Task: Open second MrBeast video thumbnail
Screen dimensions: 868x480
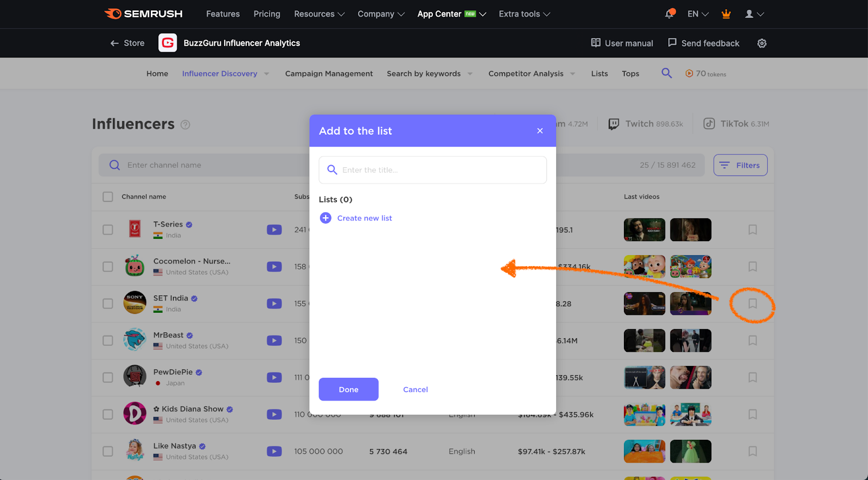Action: tap(691, 340)
